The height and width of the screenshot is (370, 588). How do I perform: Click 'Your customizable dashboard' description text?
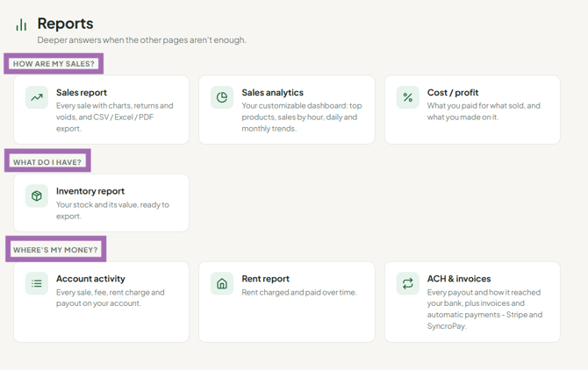click(302, 117)
